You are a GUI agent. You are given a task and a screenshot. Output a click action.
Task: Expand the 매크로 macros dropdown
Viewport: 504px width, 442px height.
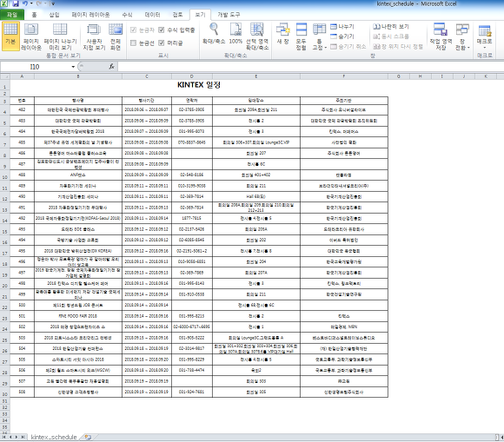484,48
